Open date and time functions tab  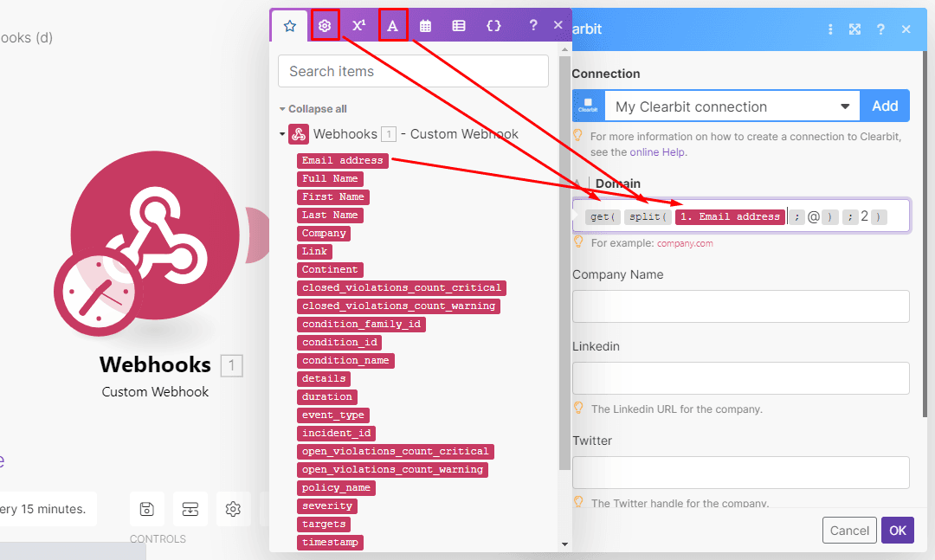426,26
